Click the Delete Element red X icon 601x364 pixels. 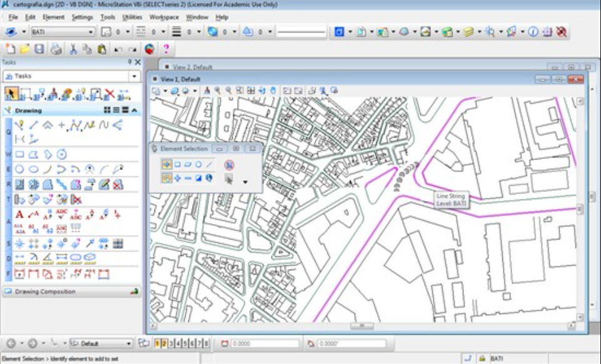coord(110,94)
